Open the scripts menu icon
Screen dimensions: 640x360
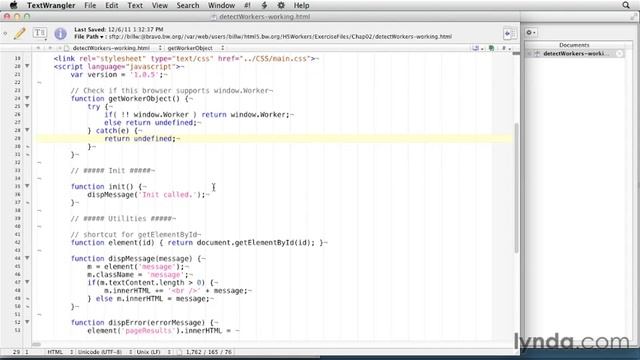(x=264, y=5)
